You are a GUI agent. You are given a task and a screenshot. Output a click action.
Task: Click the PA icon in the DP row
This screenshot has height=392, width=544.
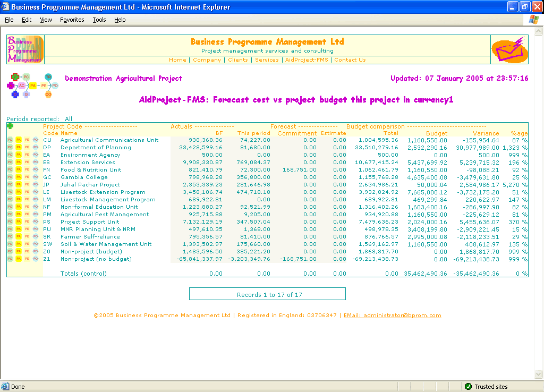tap(19, 148)
